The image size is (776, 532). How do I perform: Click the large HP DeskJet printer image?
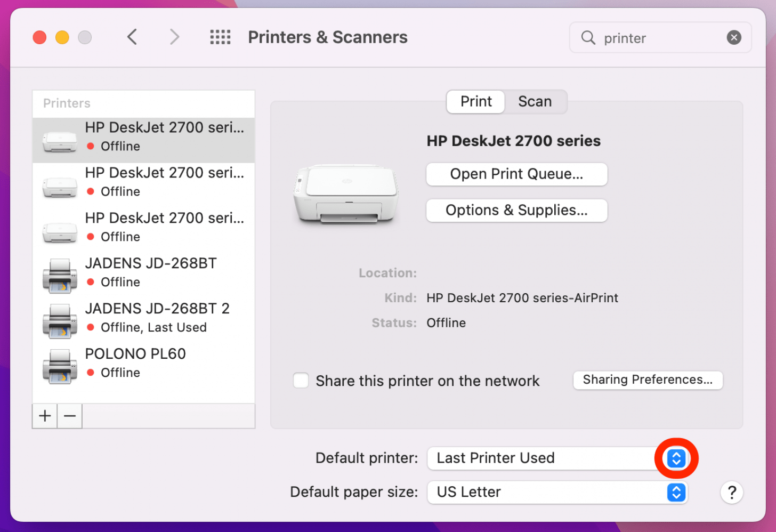coord(346,194)
